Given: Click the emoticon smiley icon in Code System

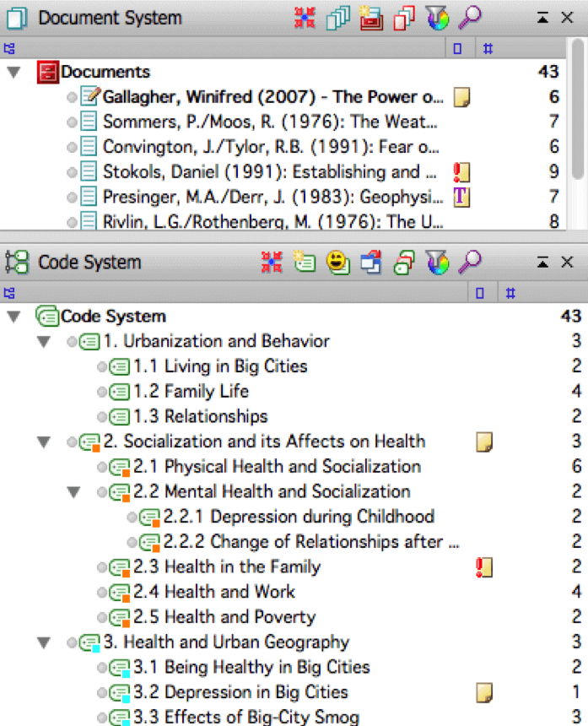Looking at the screenshot, I should pos(338,263).
